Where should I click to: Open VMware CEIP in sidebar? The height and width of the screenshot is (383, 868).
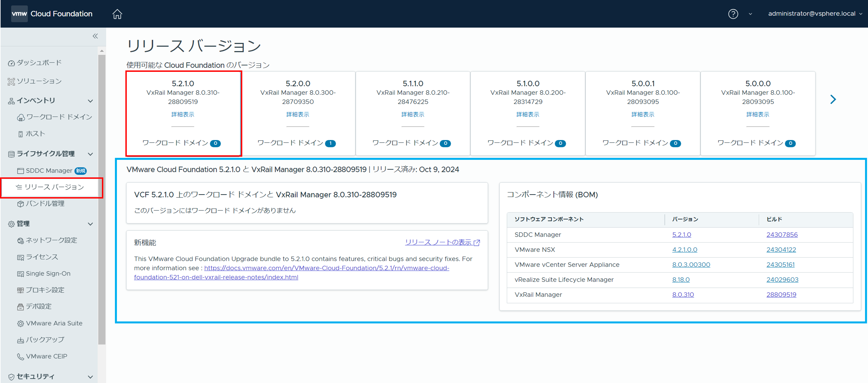pos(42,356)
